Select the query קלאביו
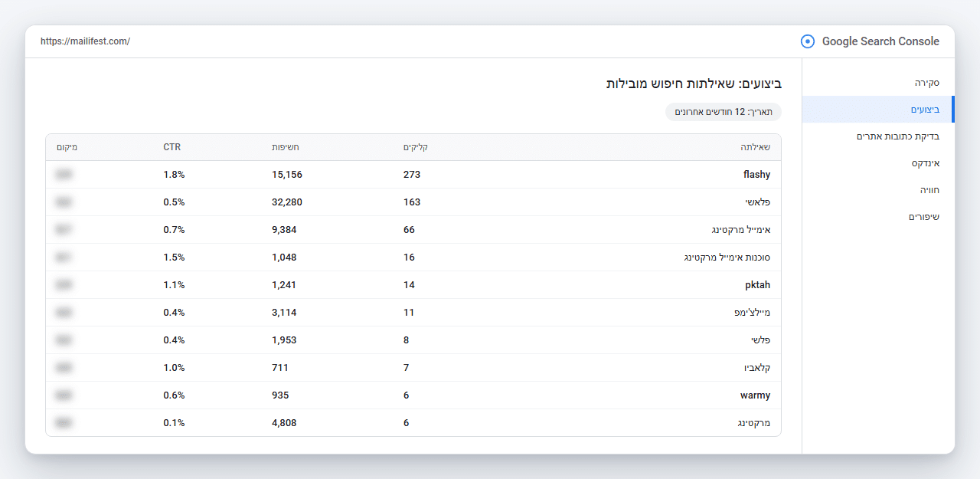The height and width of the screenshot is (479, 980). [x=757, y=368]
